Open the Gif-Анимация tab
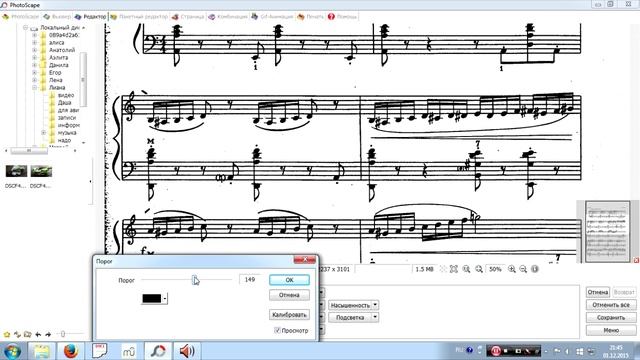This screenshot has height=360, width=640. click(272, 17)
